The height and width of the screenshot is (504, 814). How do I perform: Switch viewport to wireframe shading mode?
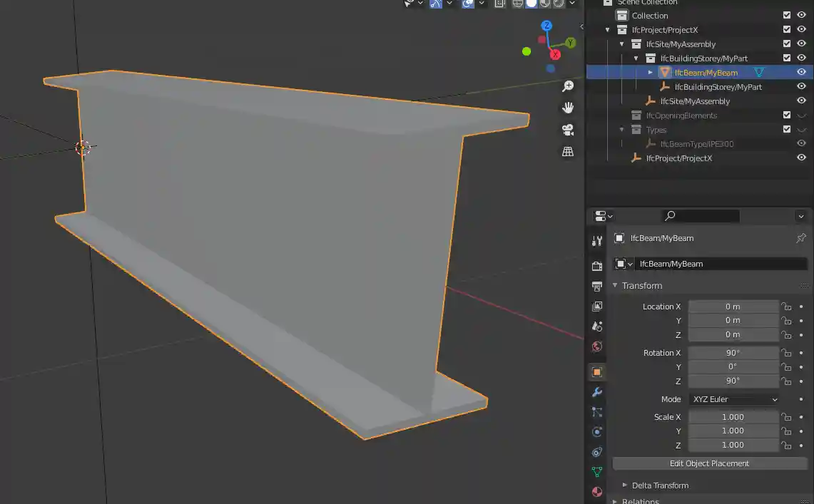tap(518, 4)
